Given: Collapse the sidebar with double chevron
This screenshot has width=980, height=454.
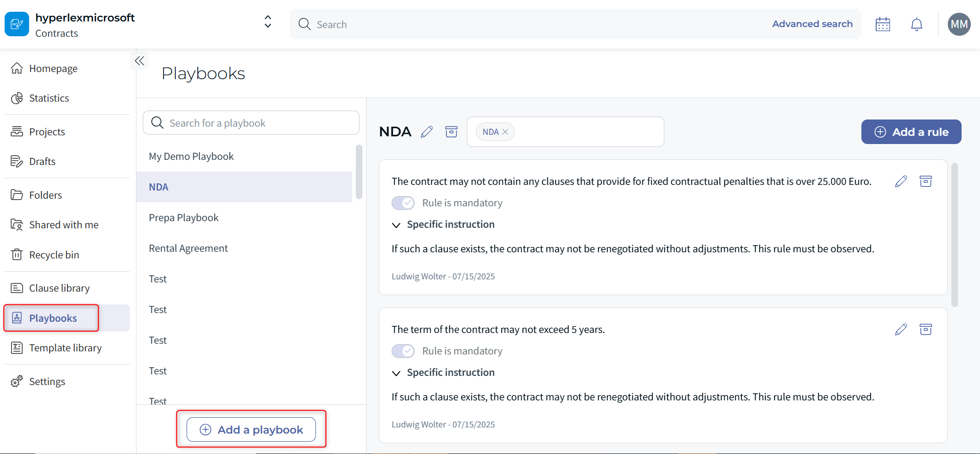Looking at the screenshot, I should coord(140,61).
